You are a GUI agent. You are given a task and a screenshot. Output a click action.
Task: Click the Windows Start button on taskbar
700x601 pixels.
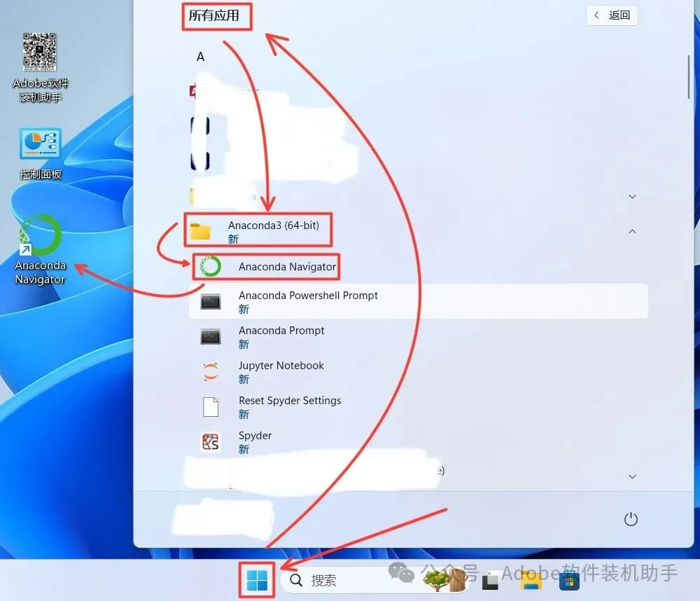257,580
